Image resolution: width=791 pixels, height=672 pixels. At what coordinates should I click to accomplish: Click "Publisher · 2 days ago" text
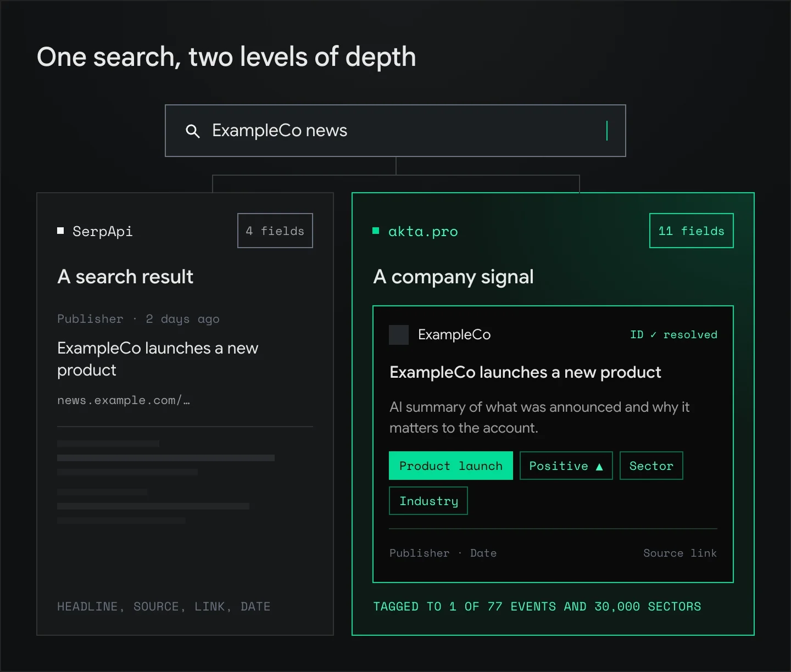[138, 319]
